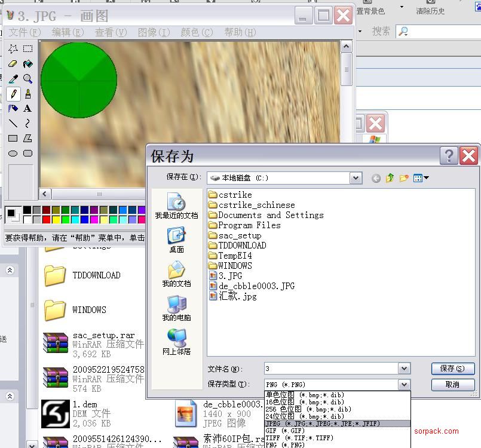The image size is (481, 448).
Task: Open the 颜色 menu in Paint
Action: [195, 32]
